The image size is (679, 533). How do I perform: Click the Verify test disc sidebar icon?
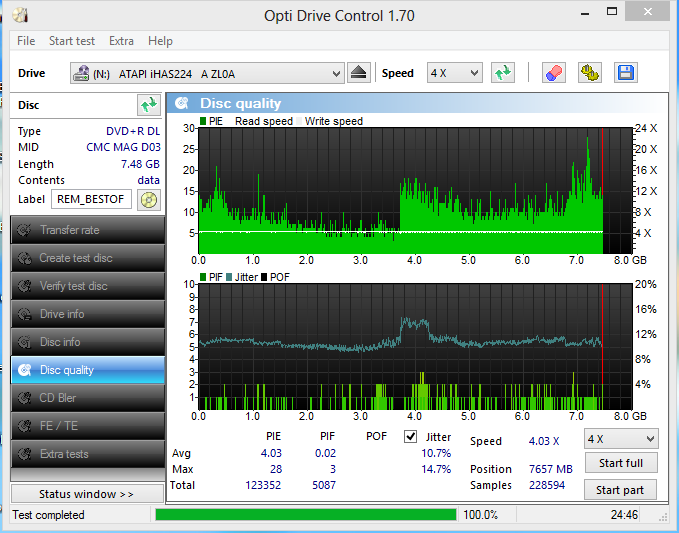point(25,286)
